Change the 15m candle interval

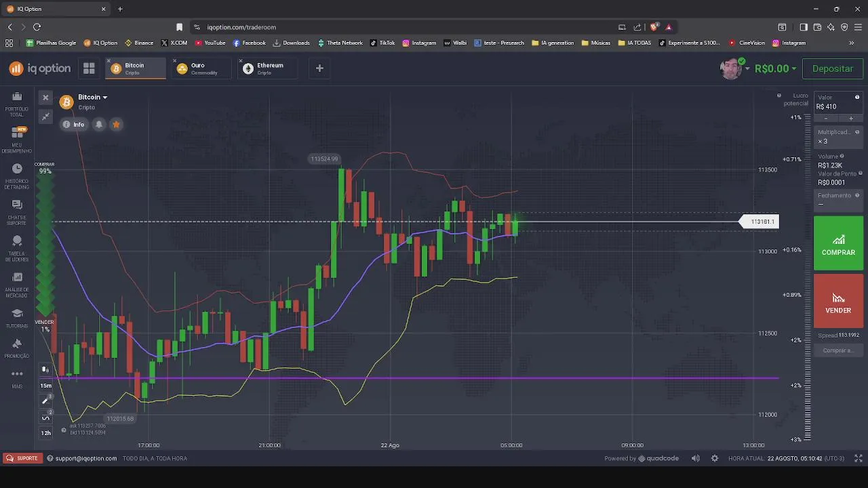(45, 386)
